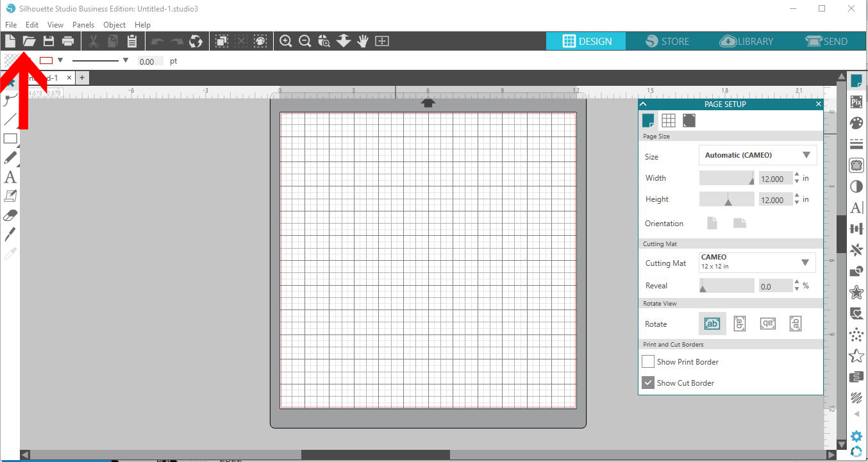Image resolution: width=868 pixels, height=462 pixels.
Task: Open the Cutting Mat CAMEO dropdown
Action: click(757, 262)
